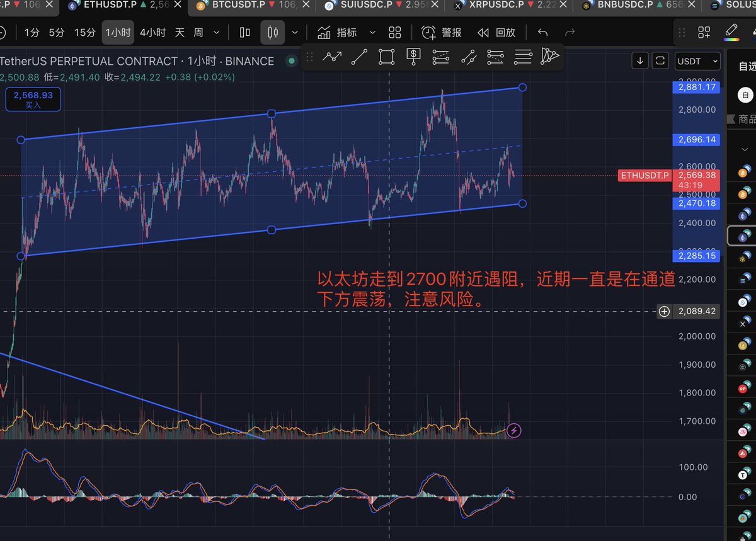Create an alert with 警报

click(x=441, y=32)
